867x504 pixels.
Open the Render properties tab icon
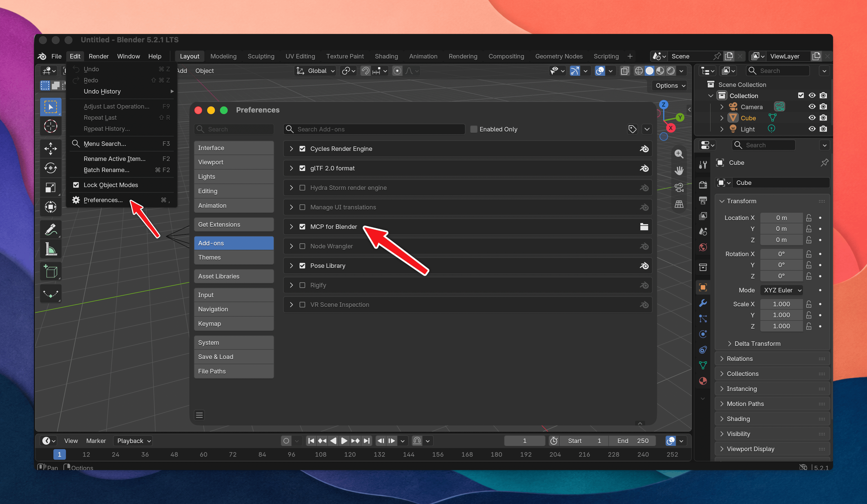pyautogui.click(x=703, y=185)
